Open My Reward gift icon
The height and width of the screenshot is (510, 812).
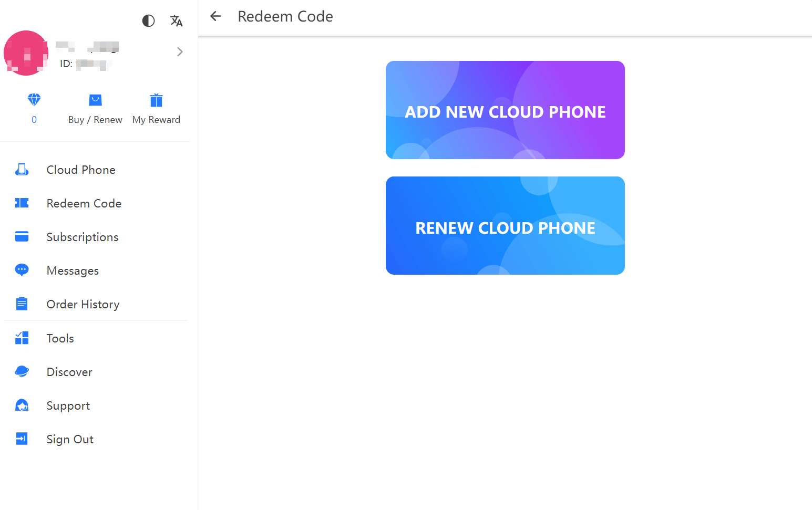click(x=156, y=99)
